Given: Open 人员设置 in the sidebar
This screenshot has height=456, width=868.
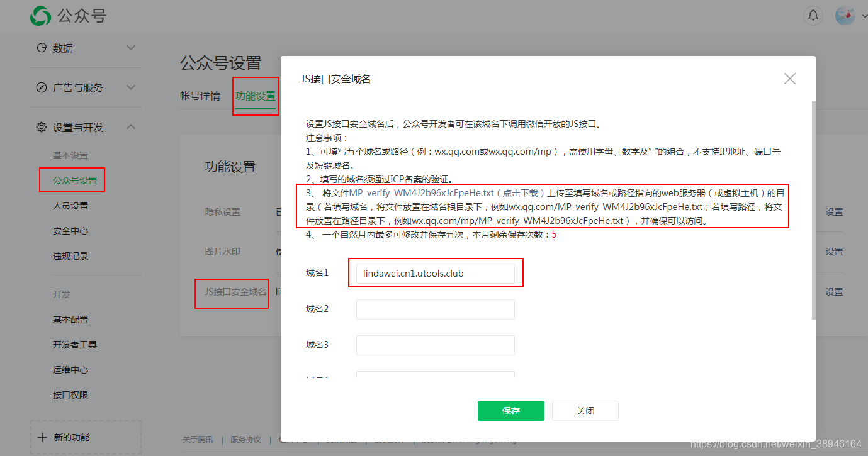Looking at the screenshot, I should pos(70,206).
